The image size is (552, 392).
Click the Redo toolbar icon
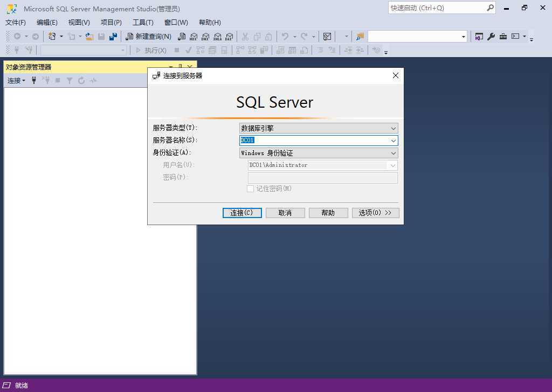point(304,36)
